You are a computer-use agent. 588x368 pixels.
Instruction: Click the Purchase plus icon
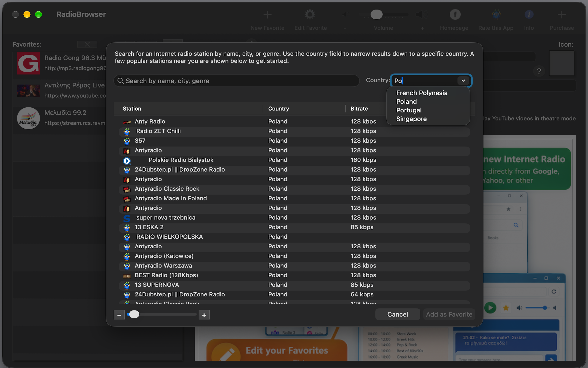point(562,14)
